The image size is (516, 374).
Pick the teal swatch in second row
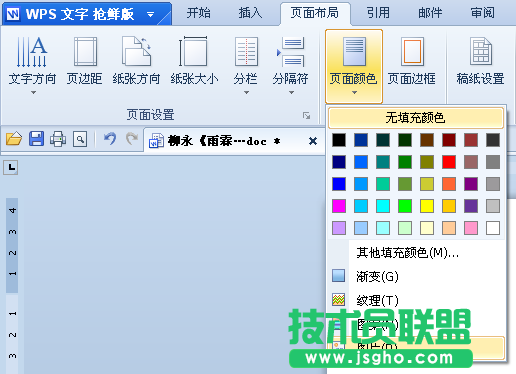pos(383,162)
